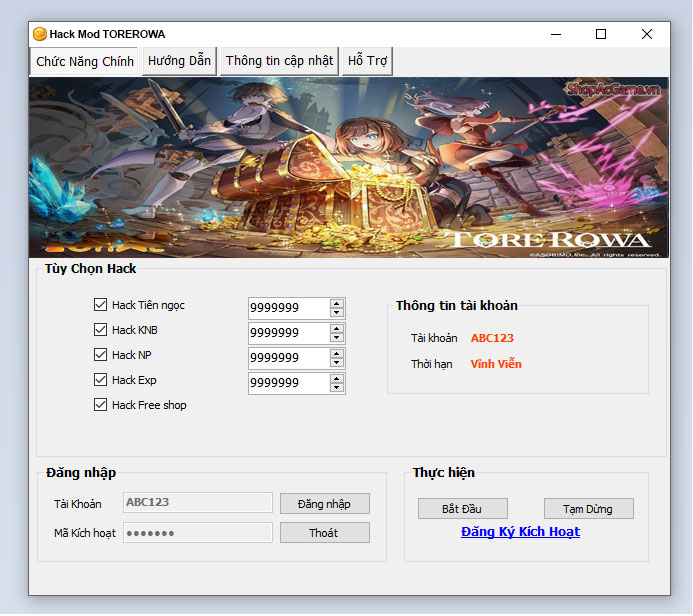Switch to the Chức Năng Chính tab
The image size is (693, 616).
point(84,61)
